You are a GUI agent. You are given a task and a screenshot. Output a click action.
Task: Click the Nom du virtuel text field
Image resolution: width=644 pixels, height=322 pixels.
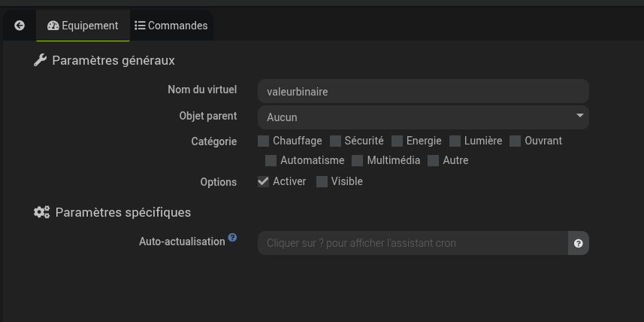click(422, 92)
